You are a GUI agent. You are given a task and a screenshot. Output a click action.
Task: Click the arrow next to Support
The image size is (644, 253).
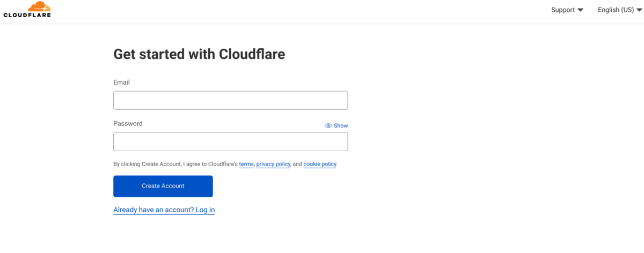[x=580, y=10]
